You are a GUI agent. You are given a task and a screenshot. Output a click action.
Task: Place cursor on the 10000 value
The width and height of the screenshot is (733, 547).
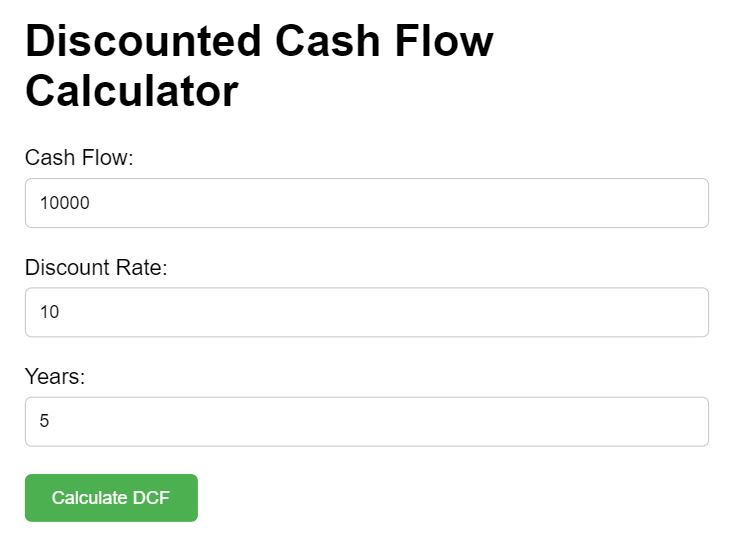pos(65,203)
